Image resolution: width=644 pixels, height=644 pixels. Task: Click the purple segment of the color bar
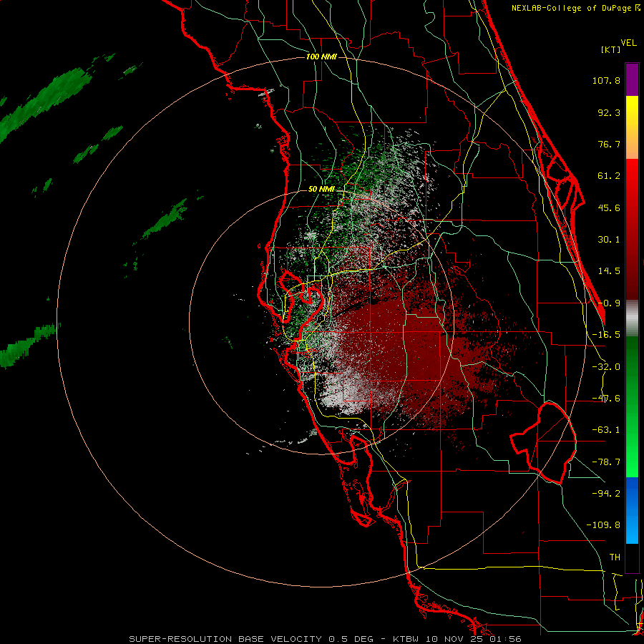pyautogui.click(x=632, y=79)
